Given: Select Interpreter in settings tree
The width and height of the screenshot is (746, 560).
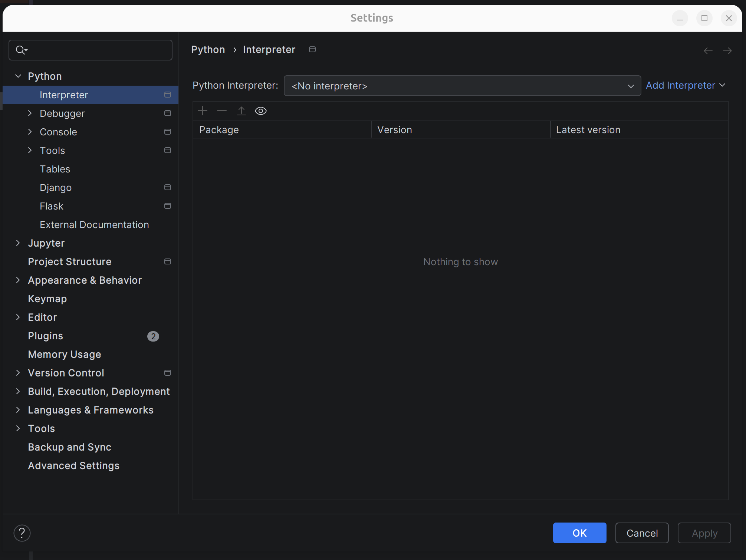Looking at the screenshot, I should (x=91, y=95).
